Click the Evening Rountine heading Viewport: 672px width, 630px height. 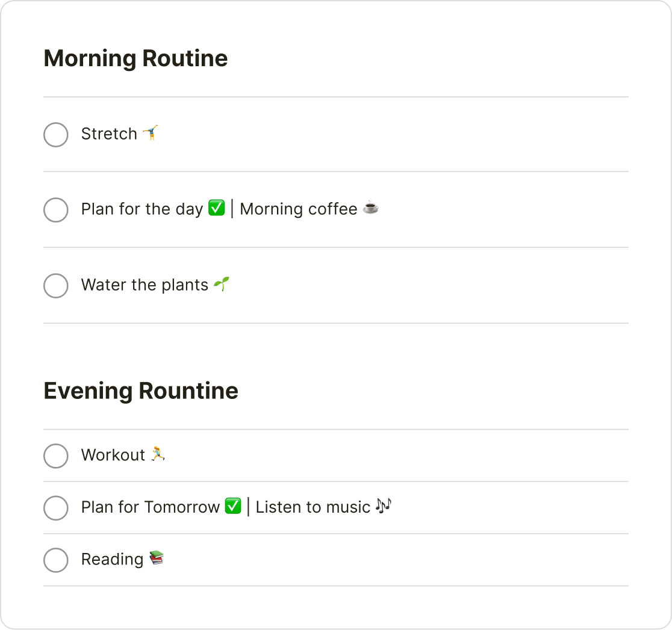tap(140, 391)
